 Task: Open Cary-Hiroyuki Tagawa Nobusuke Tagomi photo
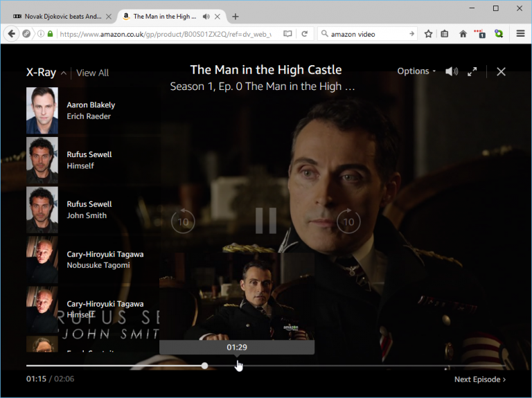pos(42,260)
